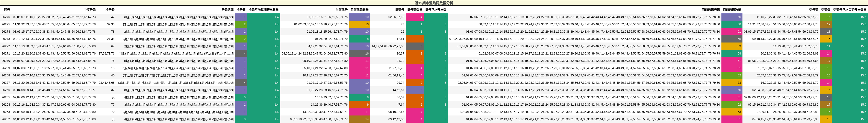Select period number 26275
The image size is (868, 123).
tap(6, 24)
